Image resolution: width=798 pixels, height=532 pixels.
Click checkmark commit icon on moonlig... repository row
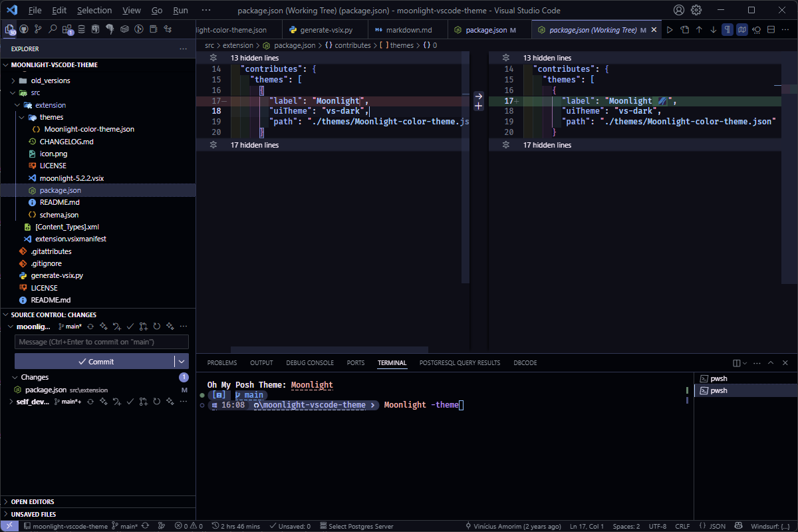point(130,327)
